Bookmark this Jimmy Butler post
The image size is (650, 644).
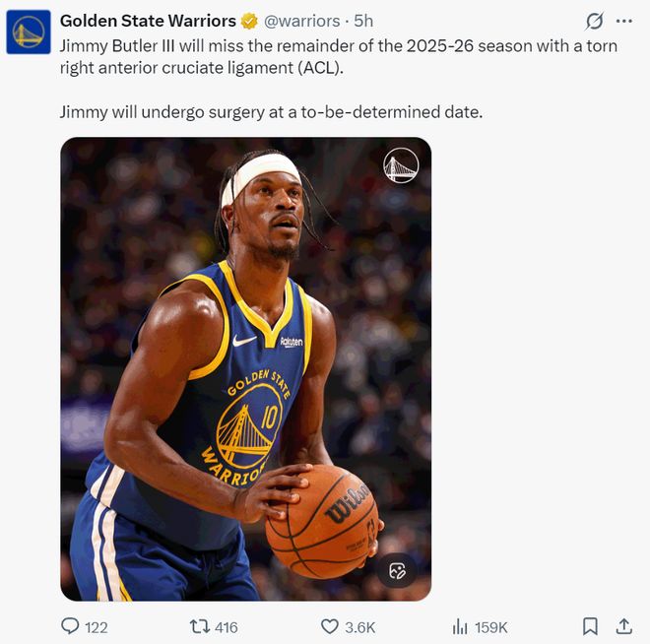[x=590, y=626]
